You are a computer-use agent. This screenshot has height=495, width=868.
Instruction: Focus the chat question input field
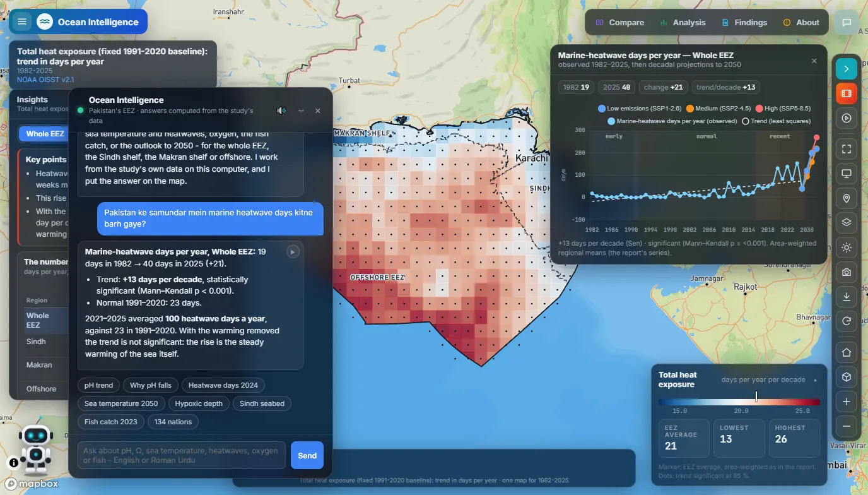click(182, 455)
